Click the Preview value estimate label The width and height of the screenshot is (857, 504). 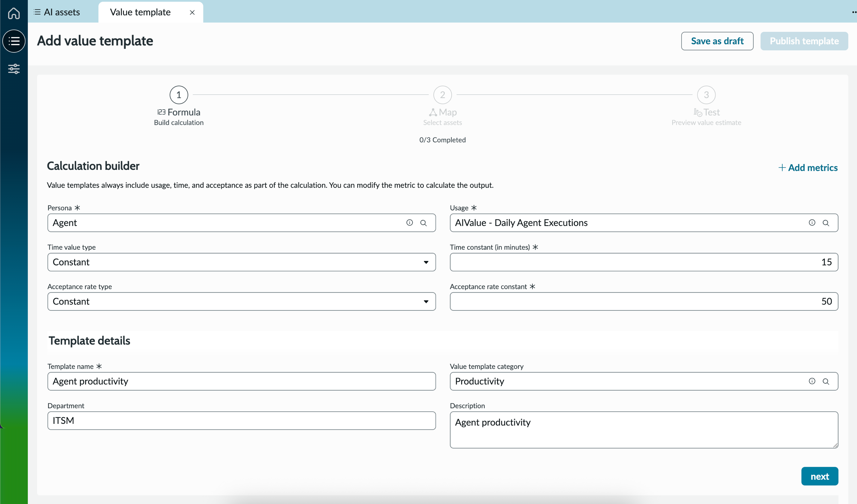(x=706, y=122)
